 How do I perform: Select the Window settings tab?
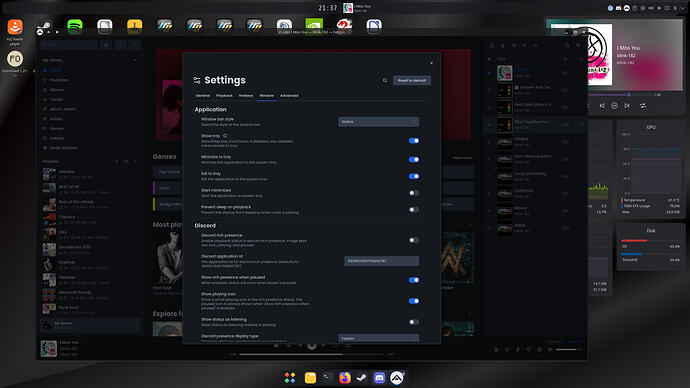266,95
